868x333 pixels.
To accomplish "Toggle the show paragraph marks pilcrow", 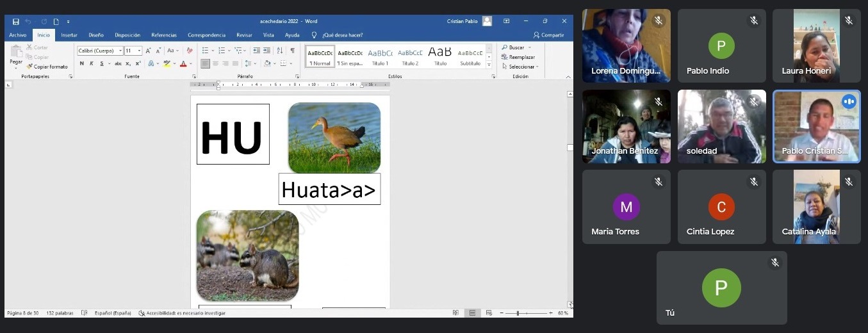I will coord(293,51).
